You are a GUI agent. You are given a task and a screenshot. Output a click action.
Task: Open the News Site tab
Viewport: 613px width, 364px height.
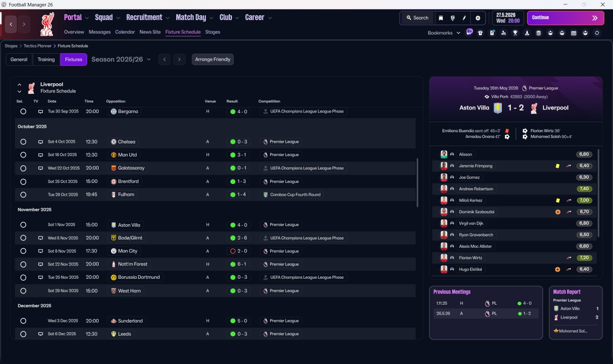coord(150,32)
